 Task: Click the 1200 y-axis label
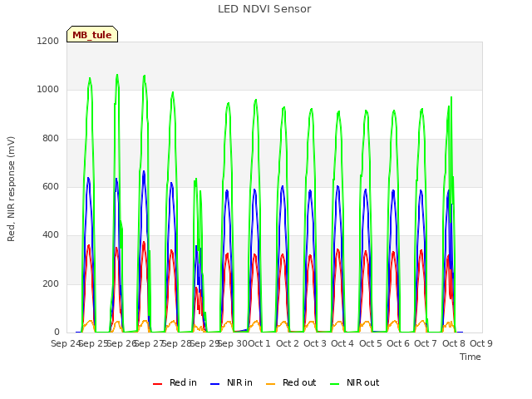pyautogui.click(x=48, y=41)
